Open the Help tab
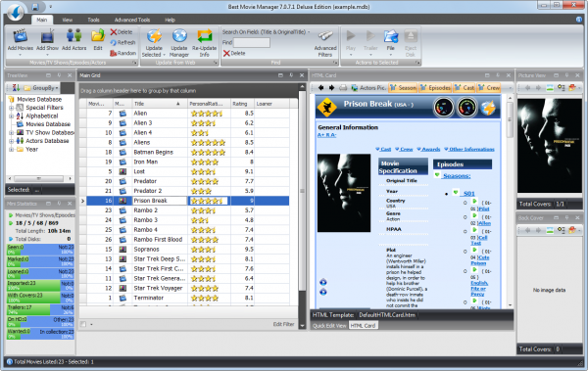The height and width of the screenshot is (371, 588). point(170,20)
